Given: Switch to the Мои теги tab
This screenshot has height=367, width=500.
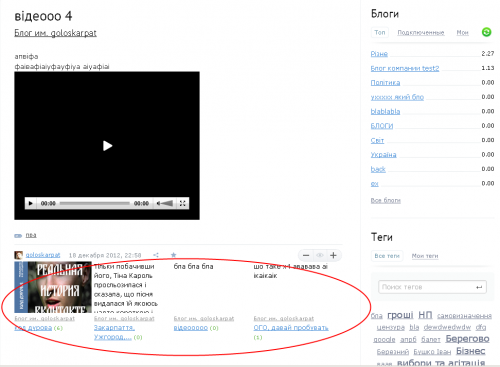Looking at the screenshot, I should click(425, 256).
